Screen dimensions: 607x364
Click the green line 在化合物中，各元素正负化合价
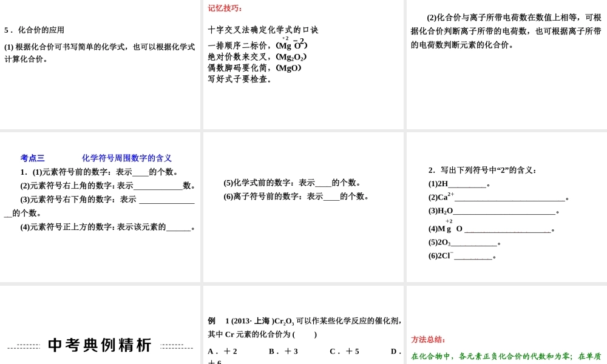point(506,356)
